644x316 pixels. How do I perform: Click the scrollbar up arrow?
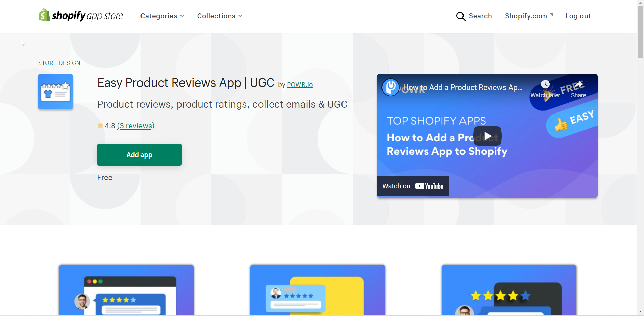tap(640, 3)
